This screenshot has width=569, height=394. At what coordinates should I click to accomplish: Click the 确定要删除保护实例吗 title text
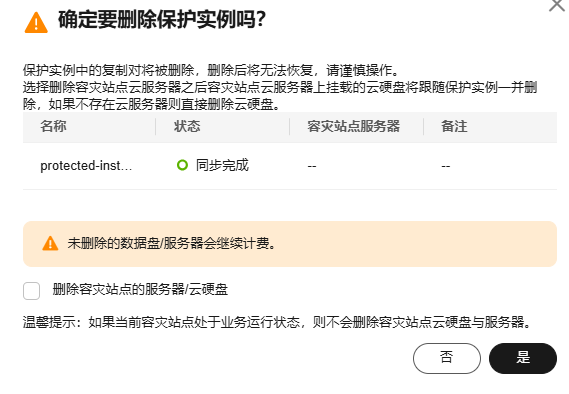[162, 19]
